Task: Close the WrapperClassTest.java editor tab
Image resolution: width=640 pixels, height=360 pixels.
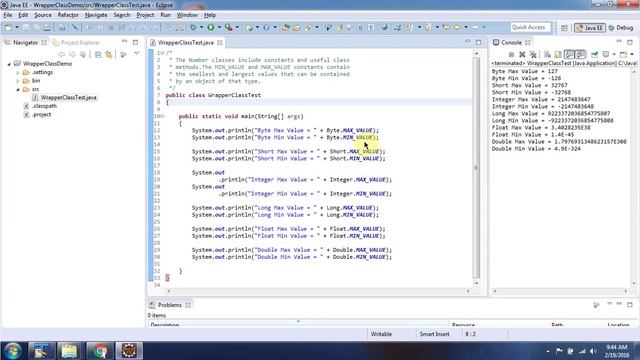Action: [220, 42]
